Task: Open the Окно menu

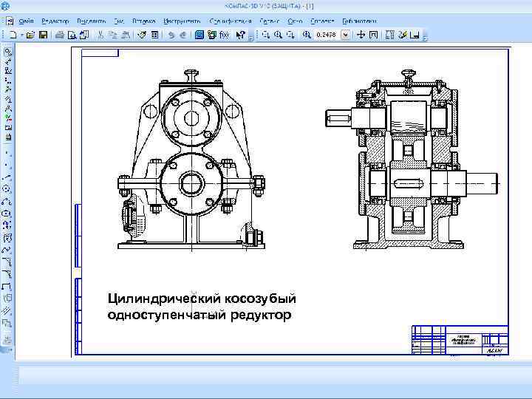Action: 295,21
